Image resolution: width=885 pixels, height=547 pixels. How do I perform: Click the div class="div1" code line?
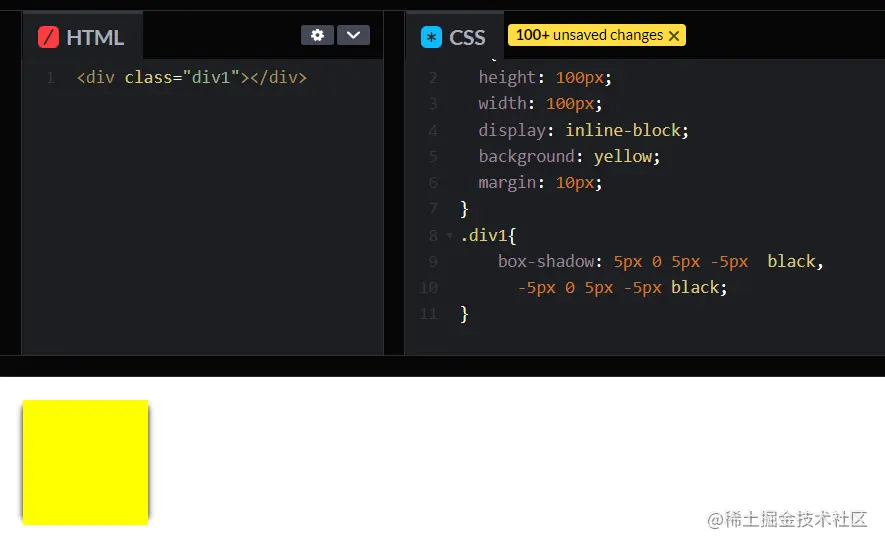(x=192, y=77)
